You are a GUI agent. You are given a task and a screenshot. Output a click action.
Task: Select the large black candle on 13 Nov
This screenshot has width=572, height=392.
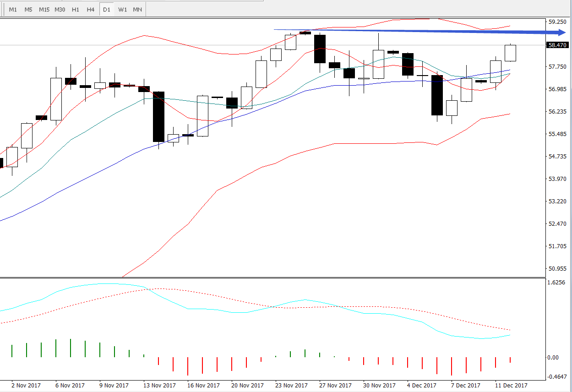[158, 117]
